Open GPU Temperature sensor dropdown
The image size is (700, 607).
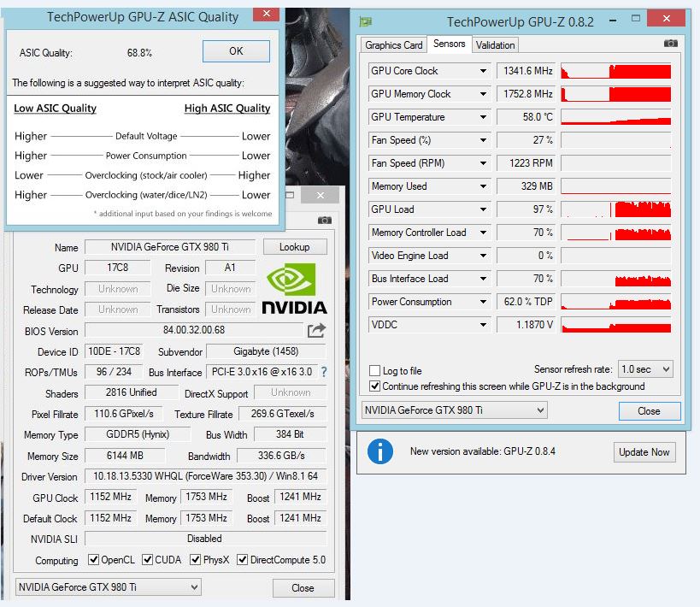point(483,117)
